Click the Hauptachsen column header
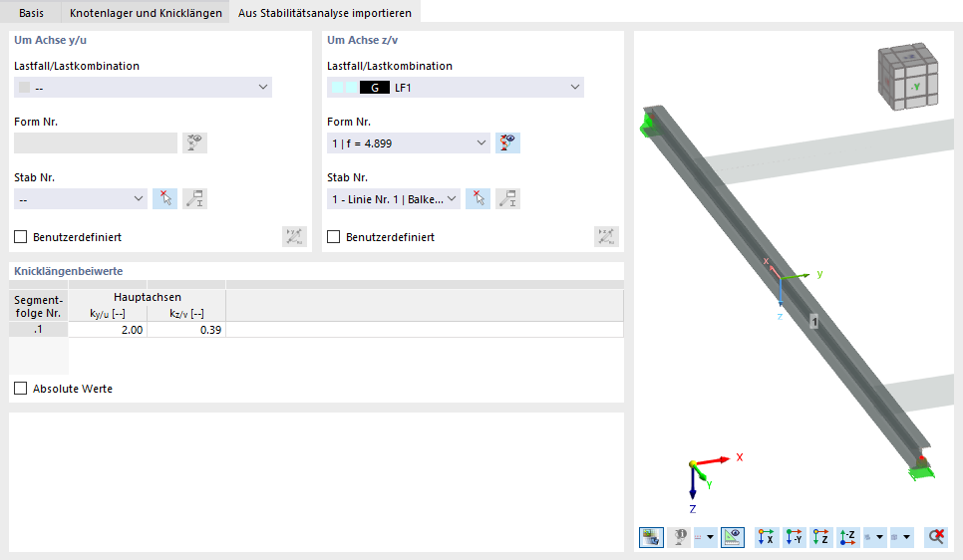Viewport: 963px width, 560px height. 148,297
